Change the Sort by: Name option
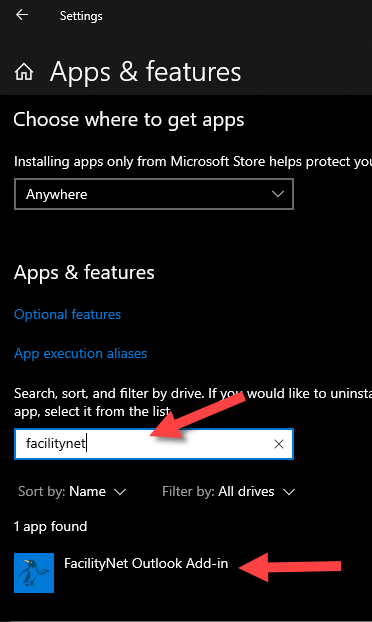Viewport: 372px width, 622px height. click(x=72, y=491)
